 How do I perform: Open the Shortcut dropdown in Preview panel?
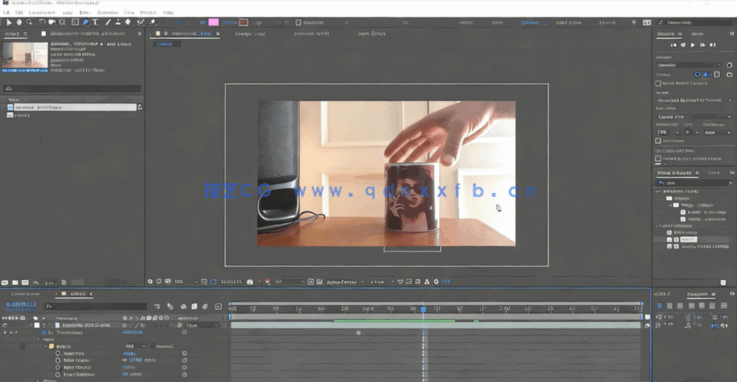pos(689,65)
